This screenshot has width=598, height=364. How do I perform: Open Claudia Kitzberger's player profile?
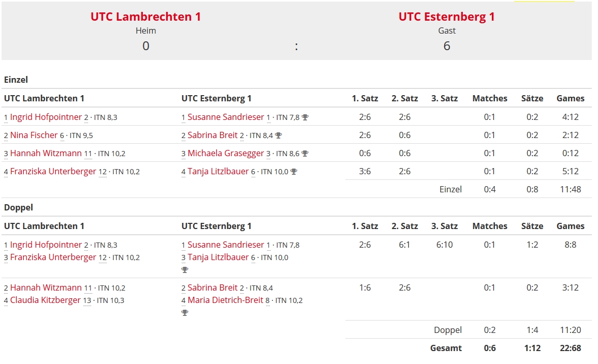point(46,300)
